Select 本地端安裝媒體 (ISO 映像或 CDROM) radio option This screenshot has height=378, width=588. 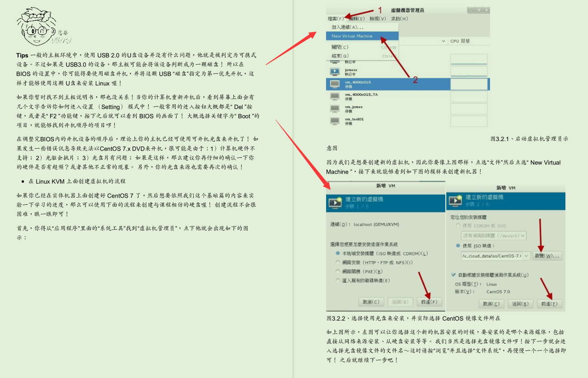pyautogui.click(x=337, y=253)
